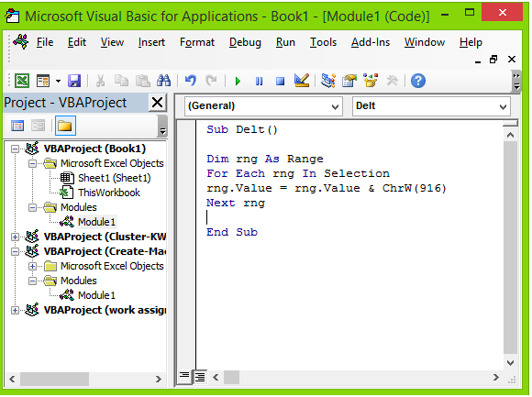The image size is (532, 397).
Task: Select Sheet1 (Sheet1) in project tree
Action: (x=115, y=178)
